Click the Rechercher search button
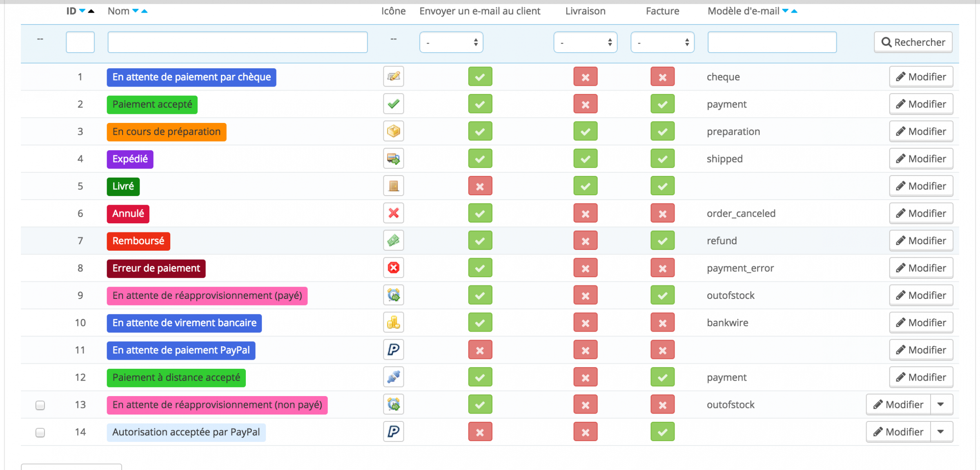This screenshot has height=470, width=980. 913,42
